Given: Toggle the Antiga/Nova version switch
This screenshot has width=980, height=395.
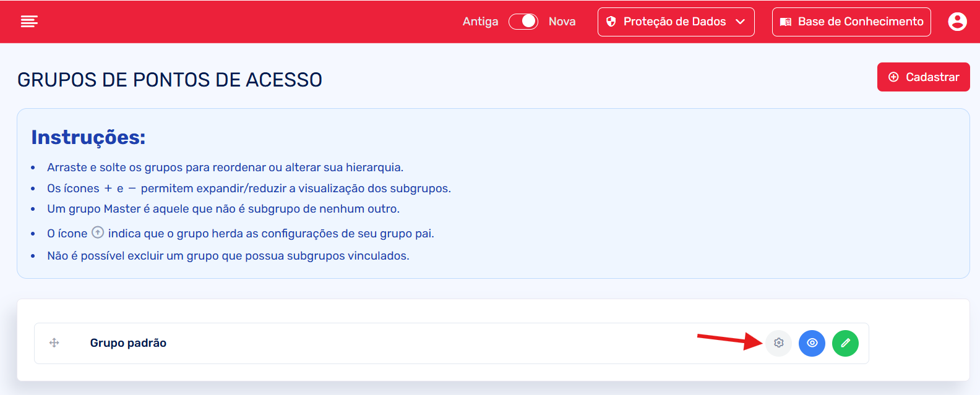Looking at the screenshot, I should [x=523, y=22].
